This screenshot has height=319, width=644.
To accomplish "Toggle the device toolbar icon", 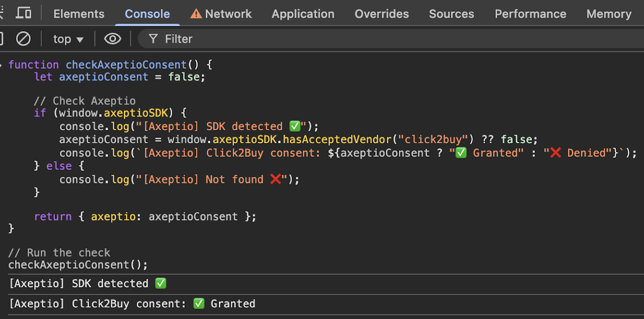I will [x=23, y=14].
